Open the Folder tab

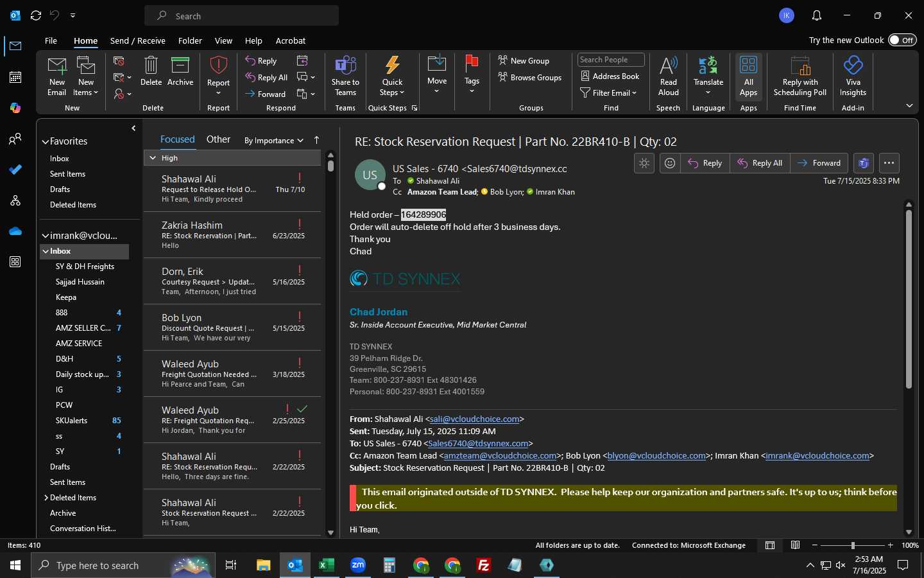point(190,40)
